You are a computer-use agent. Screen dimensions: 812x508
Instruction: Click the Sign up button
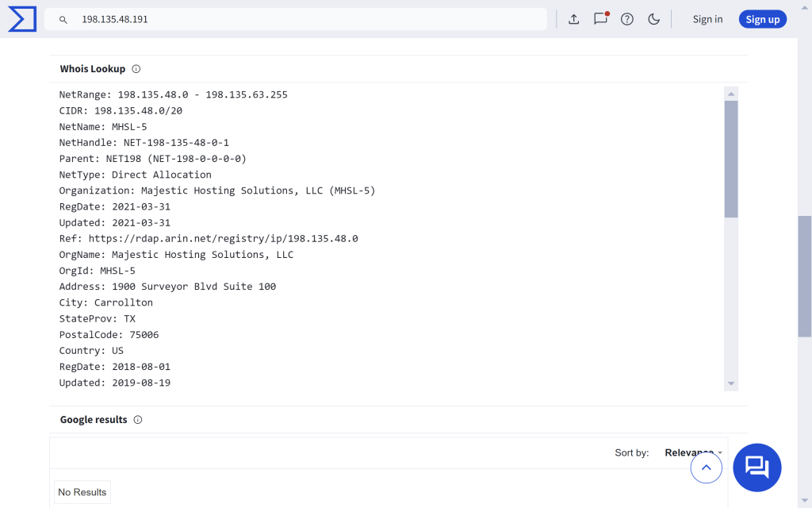coord(762,19)
